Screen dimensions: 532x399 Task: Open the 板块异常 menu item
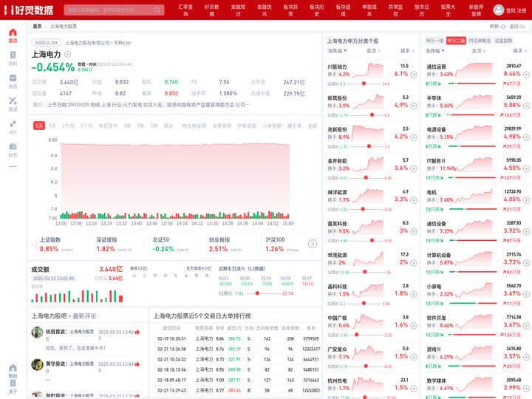[290, 10]
